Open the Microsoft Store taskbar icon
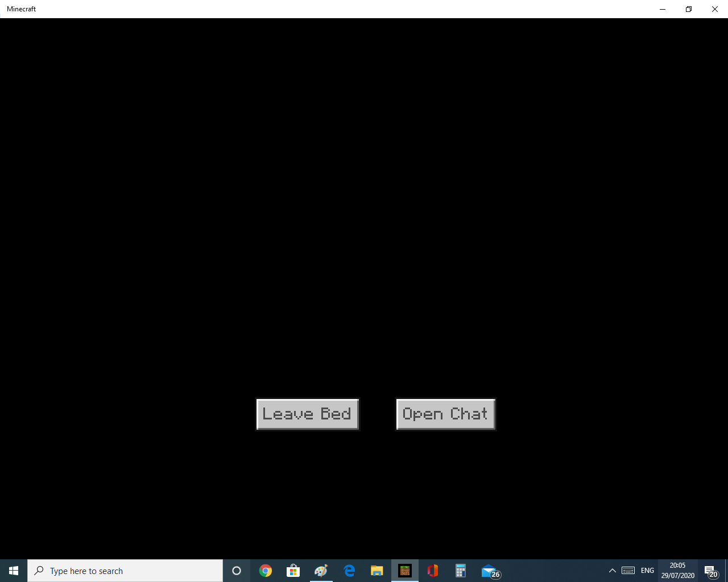 pos(293,571)
